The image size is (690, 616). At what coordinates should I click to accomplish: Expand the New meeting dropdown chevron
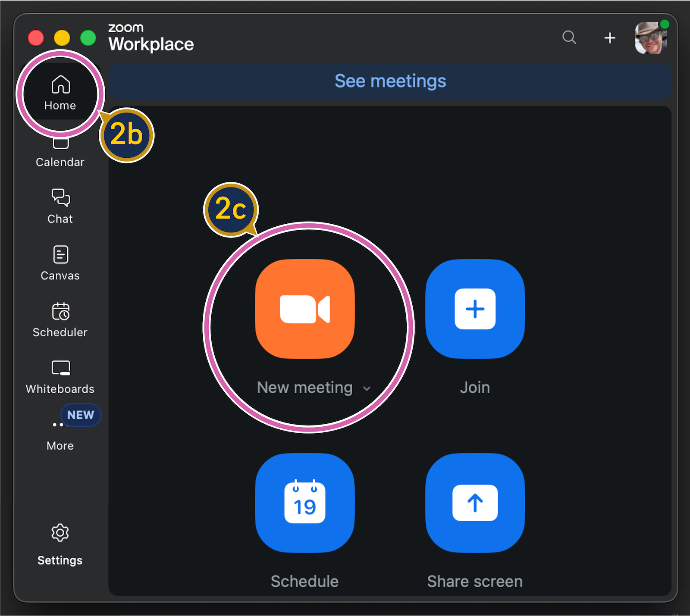click(367, 388)
